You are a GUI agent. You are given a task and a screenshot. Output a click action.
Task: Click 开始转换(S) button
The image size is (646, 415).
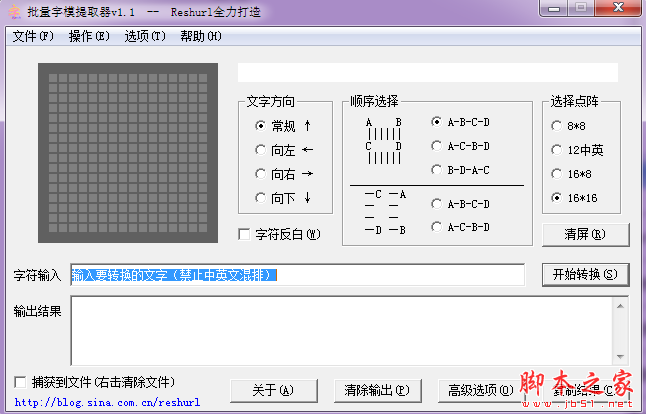point(585,274)
